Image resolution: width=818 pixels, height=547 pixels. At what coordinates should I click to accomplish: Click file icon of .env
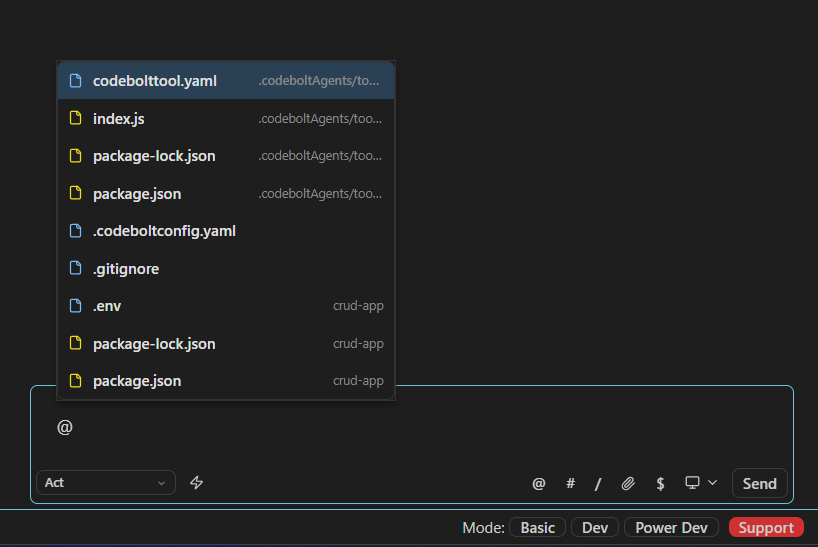76,306
